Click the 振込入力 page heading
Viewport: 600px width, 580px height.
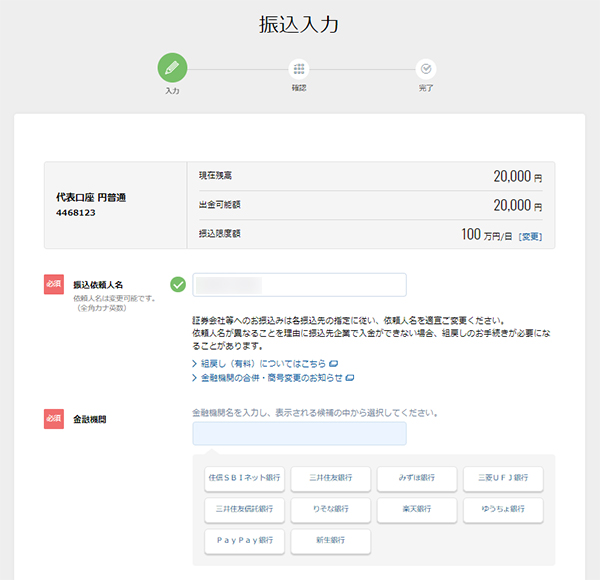pyautogui.click(x=299, y=24)
